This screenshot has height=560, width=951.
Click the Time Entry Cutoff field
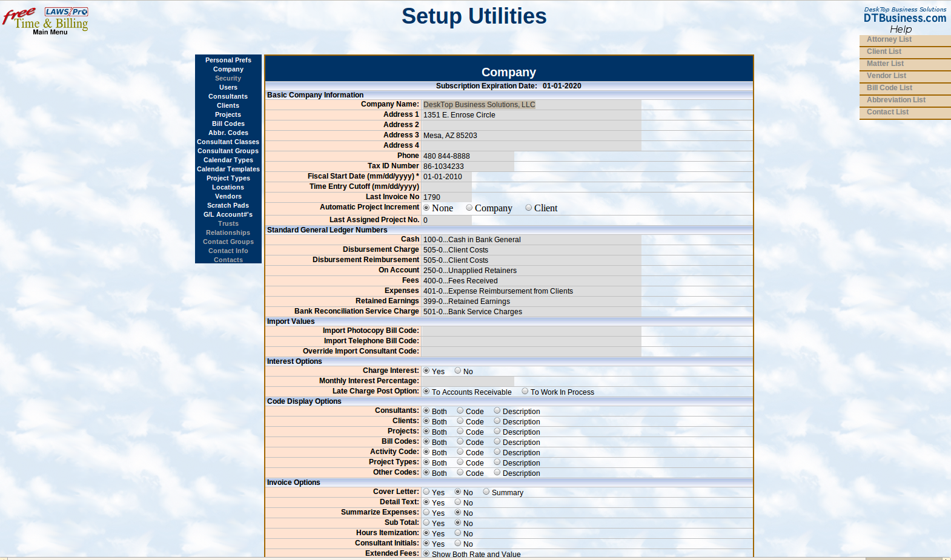coord(446,187)
